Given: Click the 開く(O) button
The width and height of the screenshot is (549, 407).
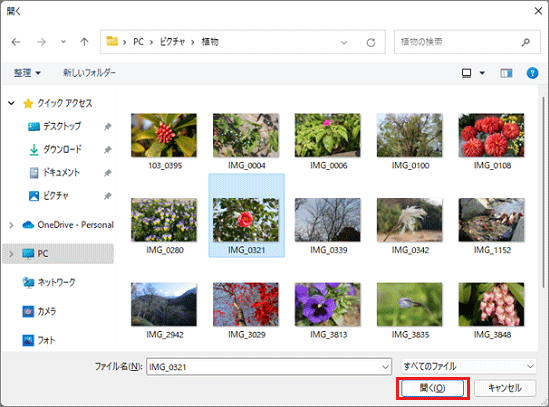Looking at the screenshot, I should [432, 388].
